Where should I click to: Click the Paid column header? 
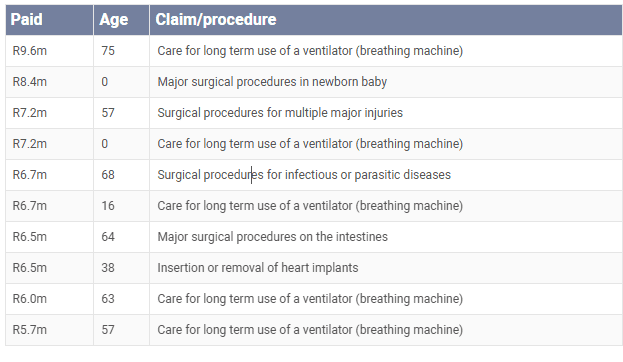(x=50, y=19)
